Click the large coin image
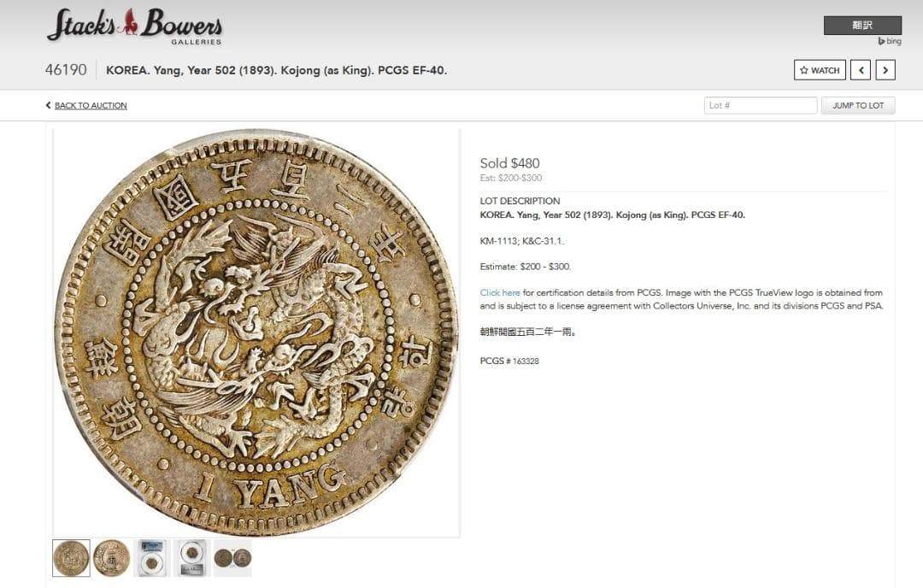The height and width of the screenshot is (588, 923). click(x=256, y=333)
